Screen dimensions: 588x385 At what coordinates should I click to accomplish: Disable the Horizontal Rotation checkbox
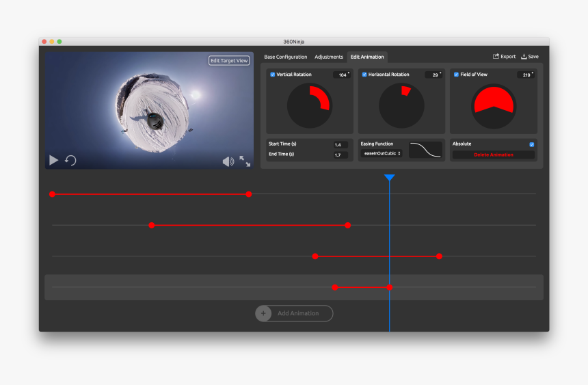(364, 75)
